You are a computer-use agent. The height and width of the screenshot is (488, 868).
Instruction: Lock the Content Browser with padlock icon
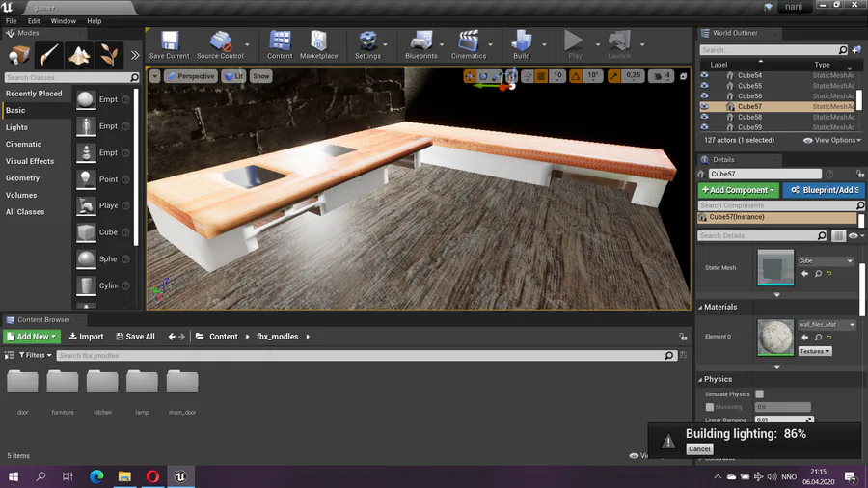click(683, 337)
